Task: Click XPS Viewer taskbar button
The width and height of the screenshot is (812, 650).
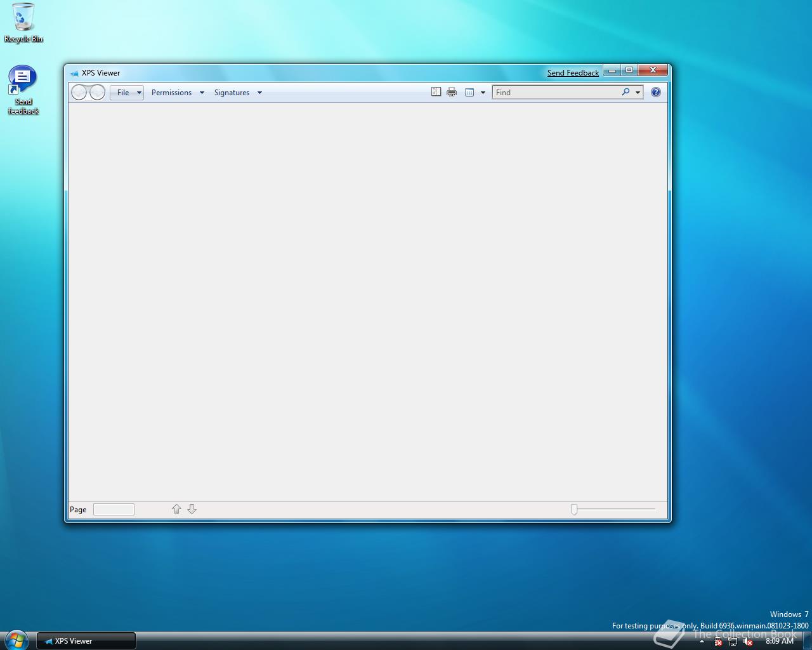Action: [86, 641]
